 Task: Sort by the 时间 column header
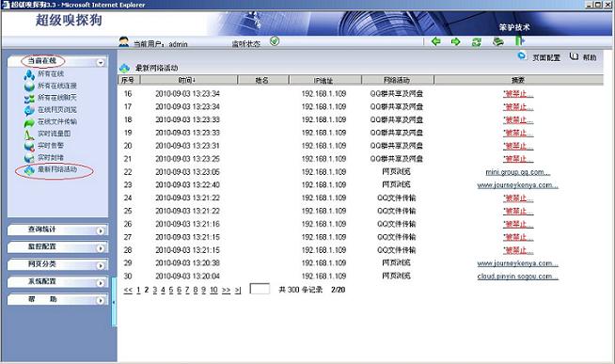click(188, 80)
